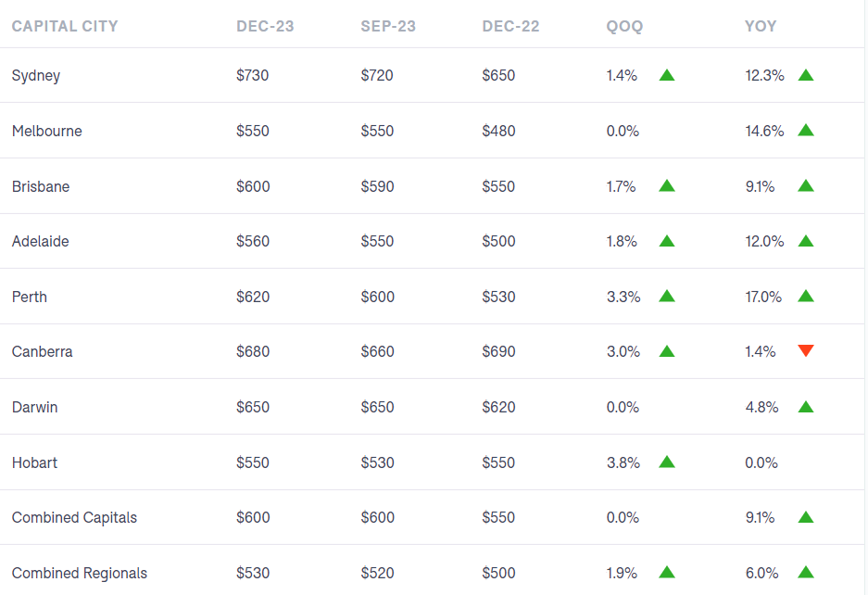This screenshot has width=868, height=595.
Task: Click Perth's green YoY up arrow
Action: coord(806,297)
